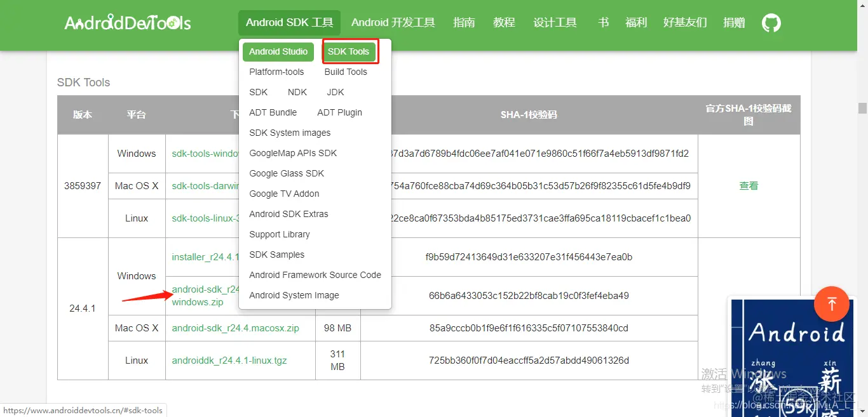
Task: Choose SDK Samples entry
Action: tap(276, 255)
